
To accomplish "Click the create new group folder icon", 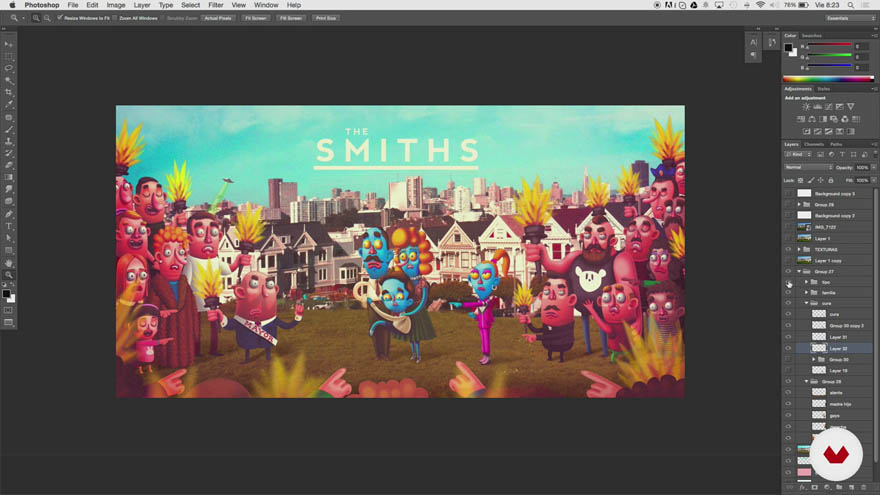I will pos(839,487).
